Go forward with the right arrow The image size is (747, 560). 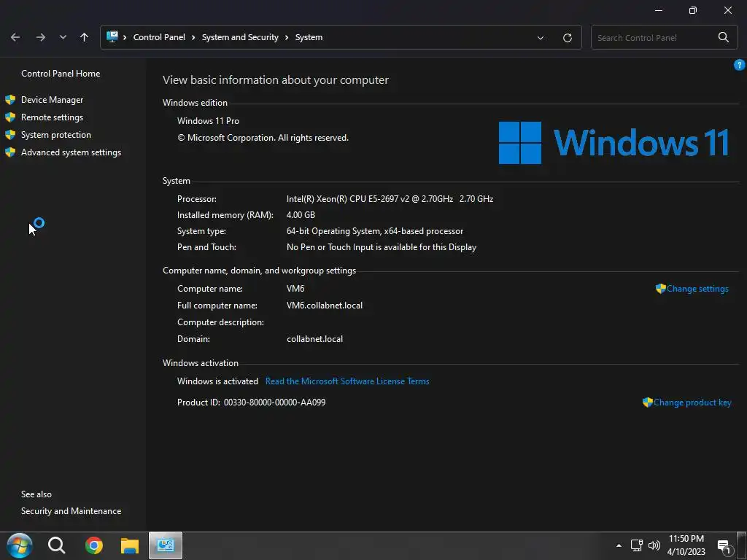[x=41, y=37]
